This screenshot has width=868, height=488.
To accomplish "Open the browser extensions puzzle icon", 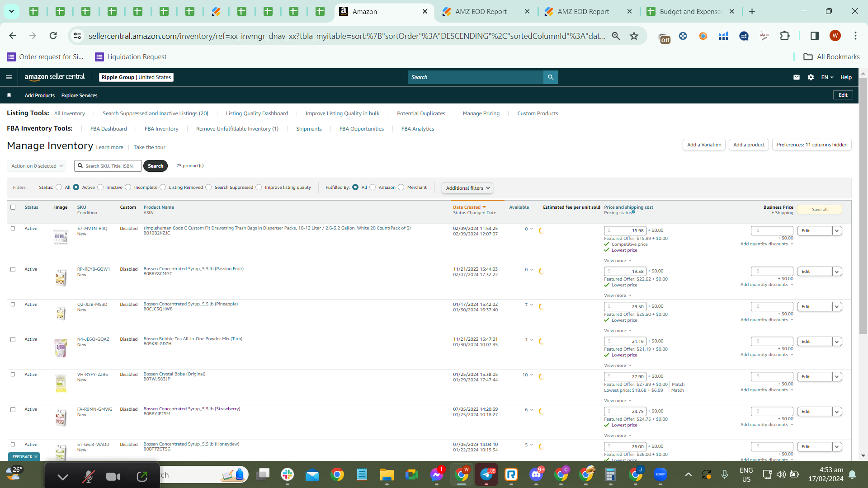I will 785,36.
